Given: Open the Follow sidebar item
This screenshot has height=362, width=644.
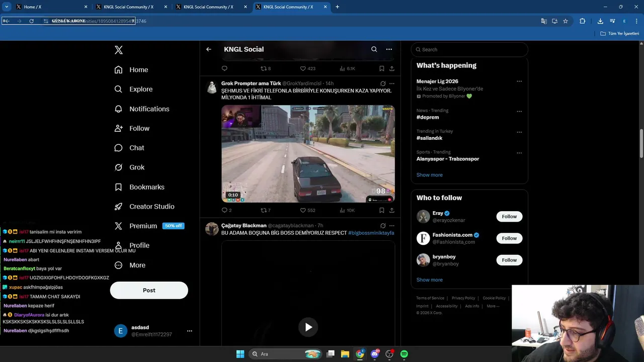Looking at the screenshot, I should coord(132,128).
